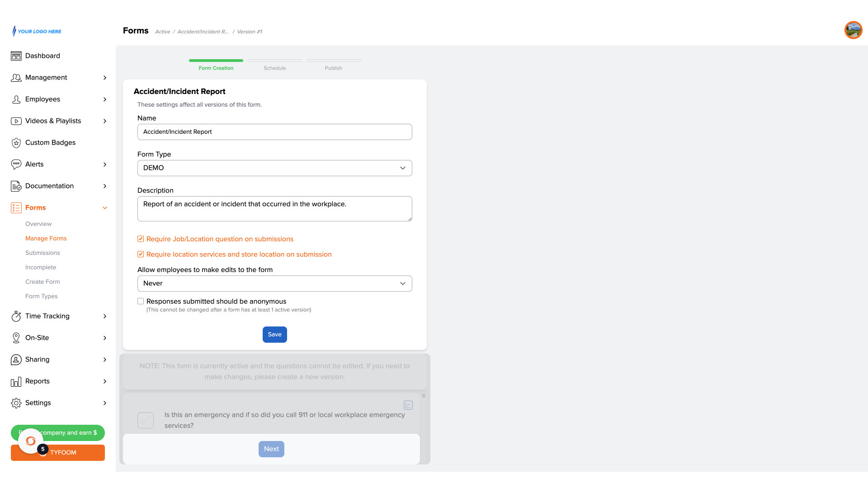This screenshot has width=868, height=488.
Task: Enable anonymous form submissions checkbox
Action: coord(140,301)
